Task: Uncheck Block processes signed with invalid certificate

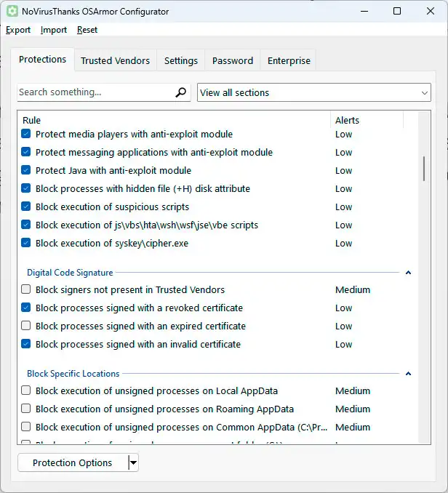Action: [x=25, y=344]
